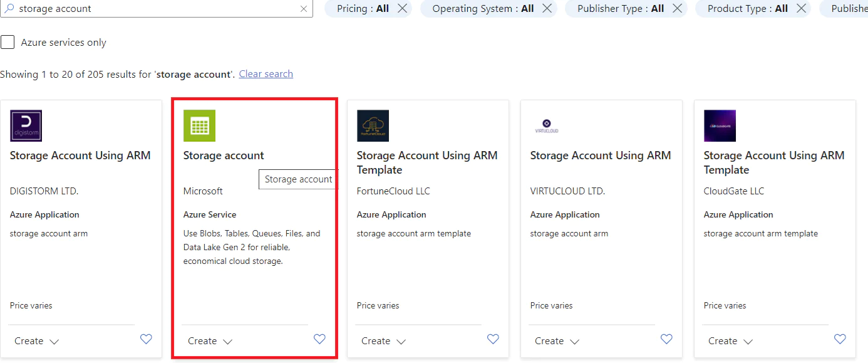The height and width of the screenshot is (363, 868).
Task: Click Create on the VIRTUCLOUD card
Action: (549, 341)
